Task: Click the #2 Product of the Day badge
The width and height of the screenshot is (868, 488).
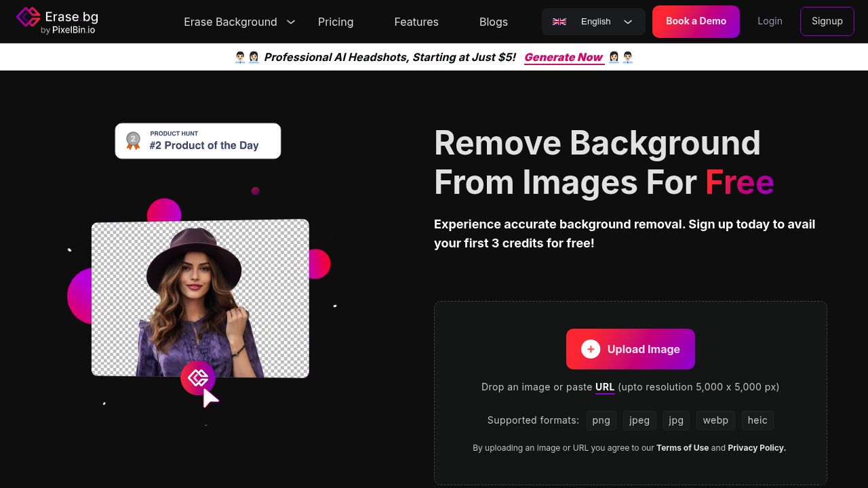Action: 198,141
